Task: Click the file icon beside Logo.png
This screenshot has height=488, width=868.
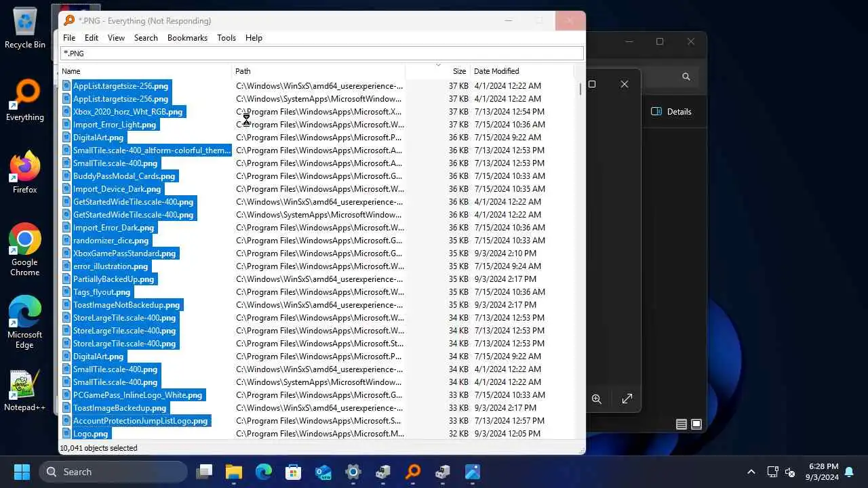Action: 66,434
